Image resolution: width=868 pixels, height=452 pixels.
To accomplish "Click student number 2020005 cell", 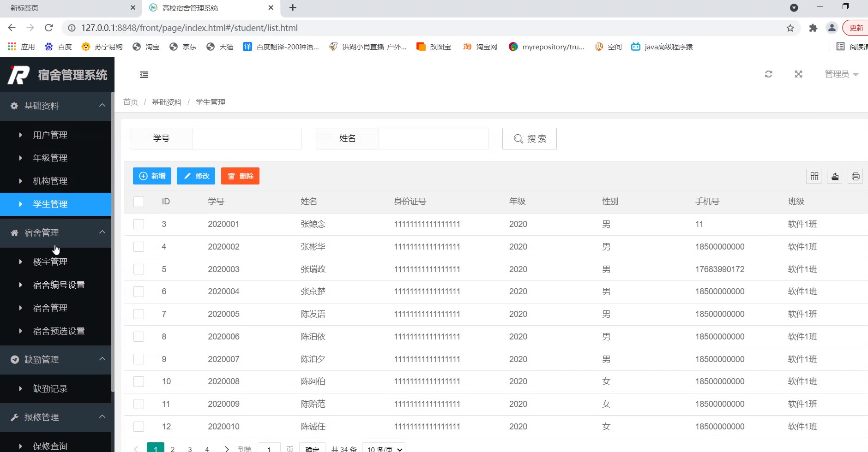I will point(223,314).
